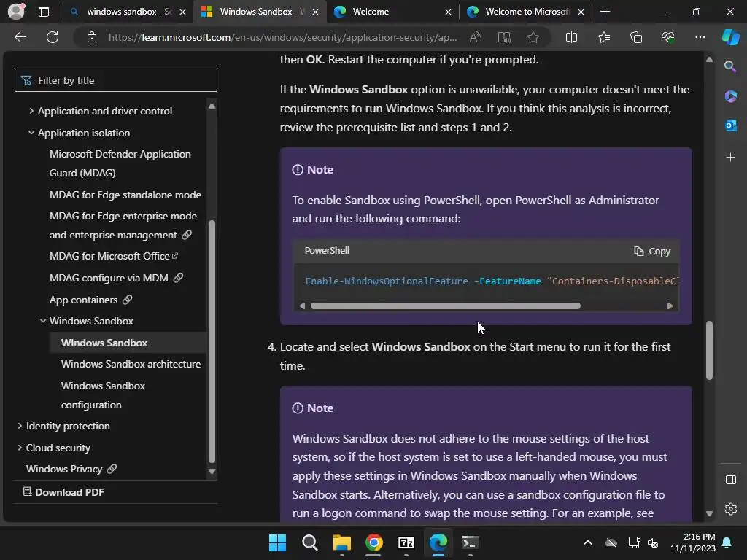Open Microsoft 365 sidebar icon
This screenshot has height=560, width=747.
(x=730, y=96)
